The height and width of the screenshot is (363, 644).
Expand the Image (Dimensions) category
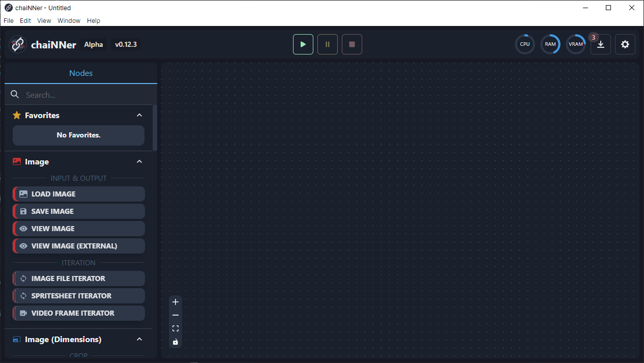pyautogui.click(x=139, y=339)
